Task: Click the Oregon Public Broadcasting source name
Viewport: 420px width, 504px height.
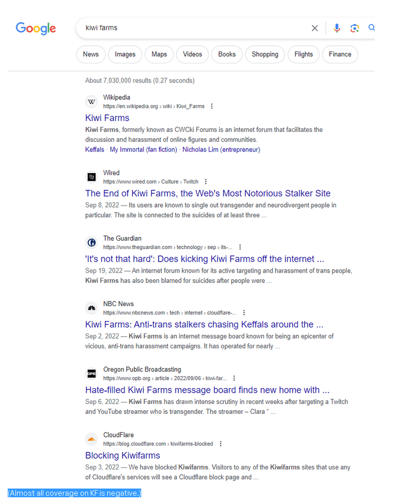Action: [142, 369]
